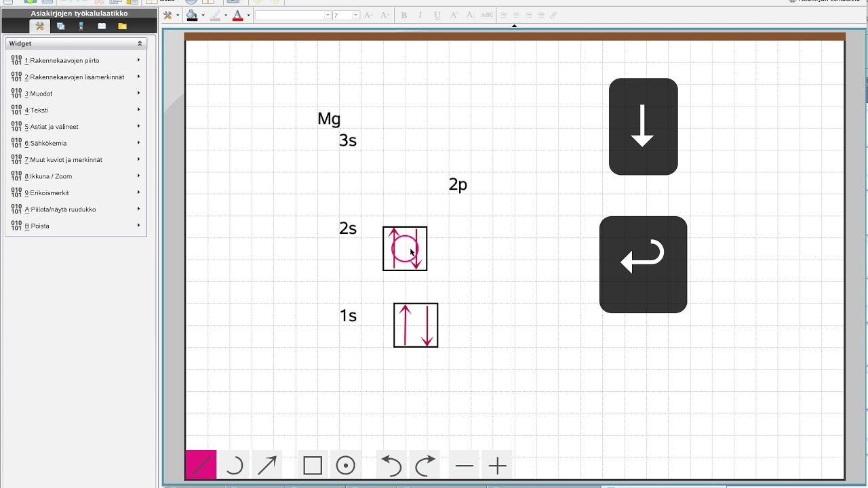
Task: Increase font size with A+ icon
Action: click(x=368, y=15)
